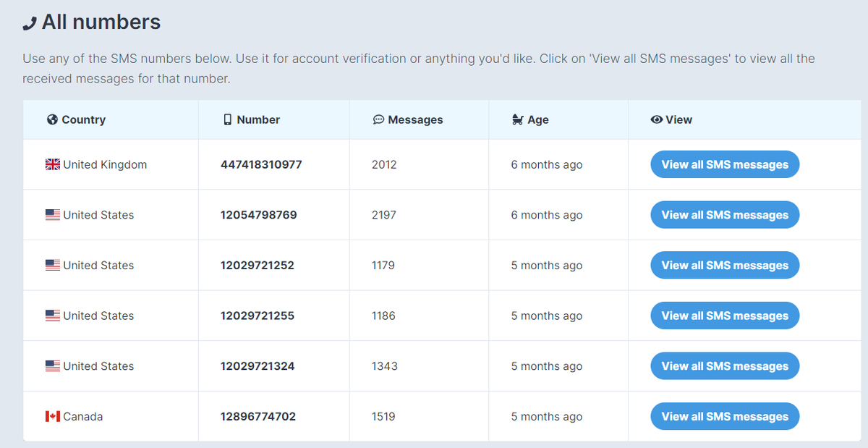This screenshot has height=448, width=868.
Task: Select the number 12896774702
Action: tap(258, 417)
